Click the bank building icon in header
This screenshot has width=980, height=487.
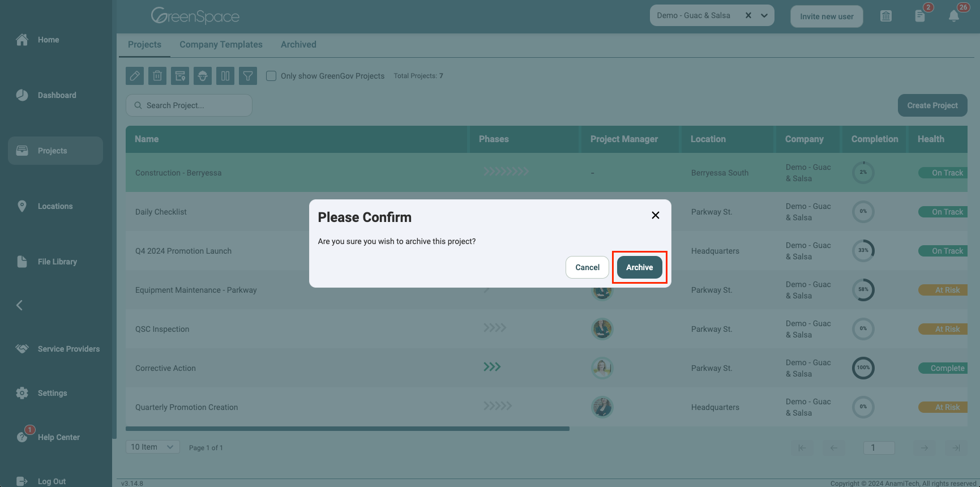886,16
